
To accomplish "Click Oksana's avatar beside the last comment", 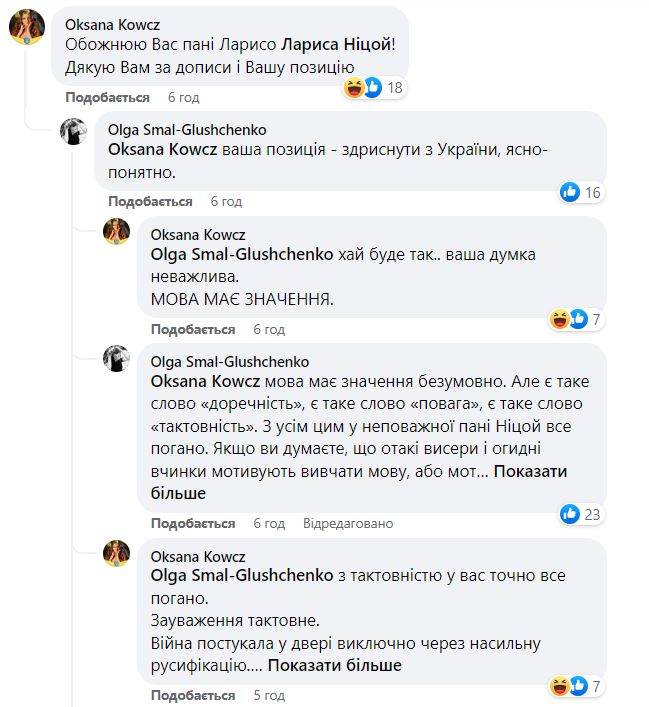I will 117,554.
